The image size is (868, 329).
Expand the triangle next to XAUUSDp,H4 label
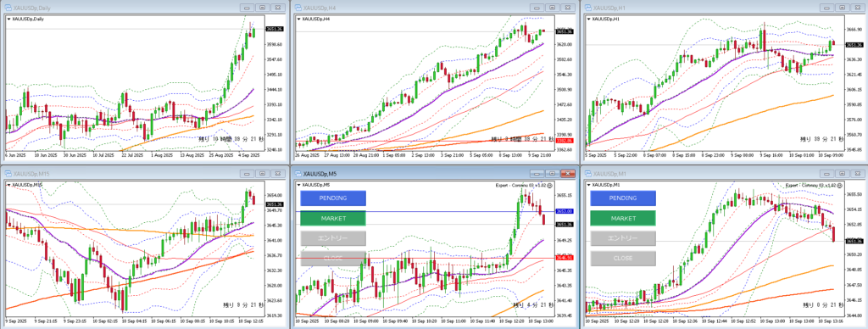(299, 19)
